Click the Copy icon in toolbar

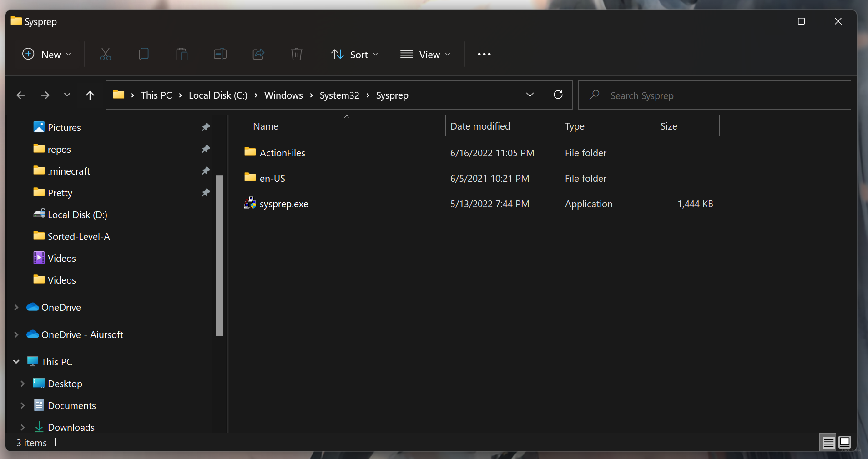144,55
